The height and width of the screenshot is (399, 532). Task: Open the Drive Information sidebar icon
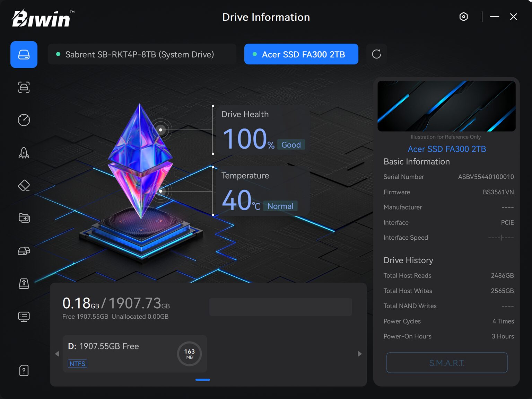coord(24,55)
